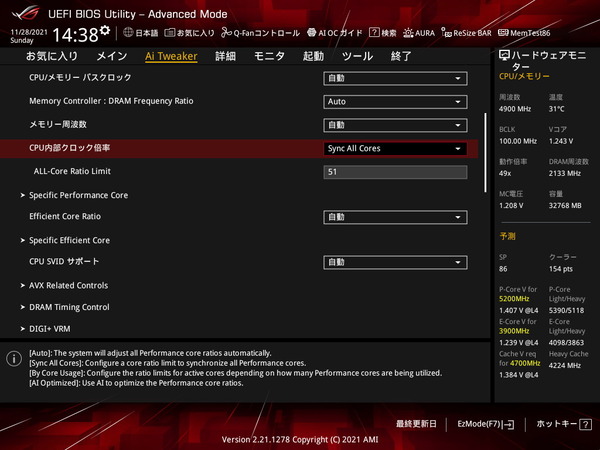Open the AI OC guide icon
Viewport: 600px width, 450px height.
tap(311, 33)
